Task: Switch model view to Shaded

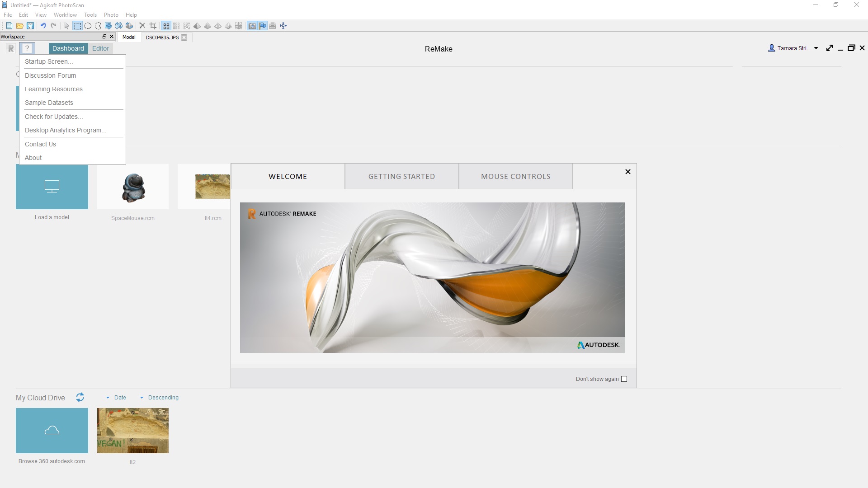Action: click(x=197, y=26)
